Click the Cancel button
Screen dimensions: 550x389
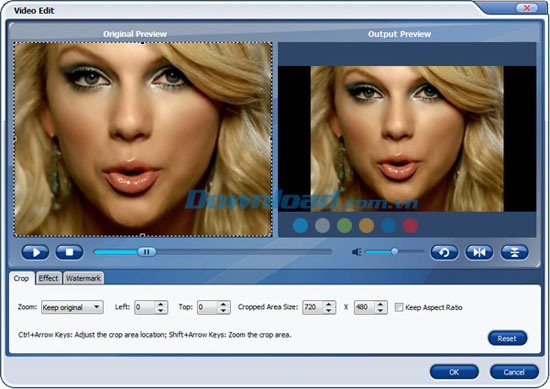(514, 372)
